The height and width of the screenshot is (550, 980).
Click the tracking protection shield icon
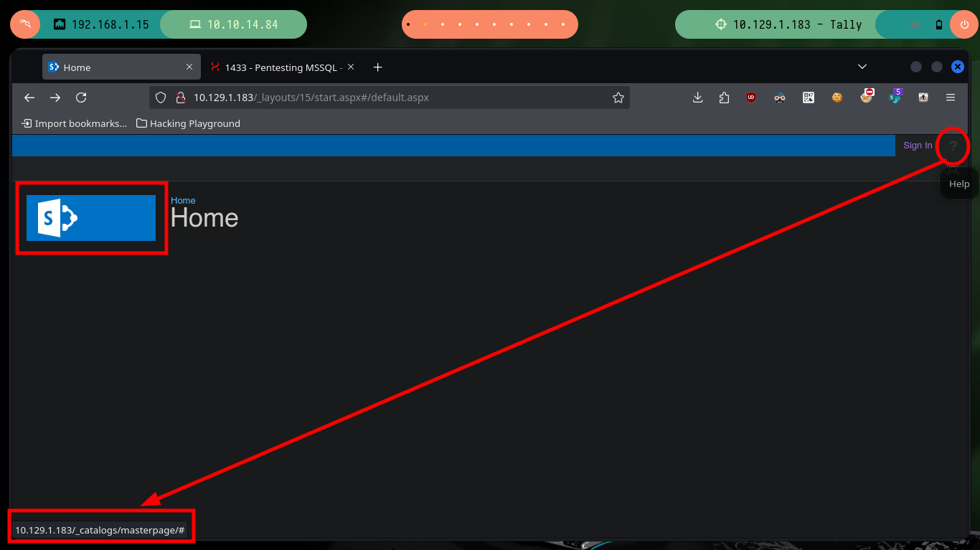161,98
